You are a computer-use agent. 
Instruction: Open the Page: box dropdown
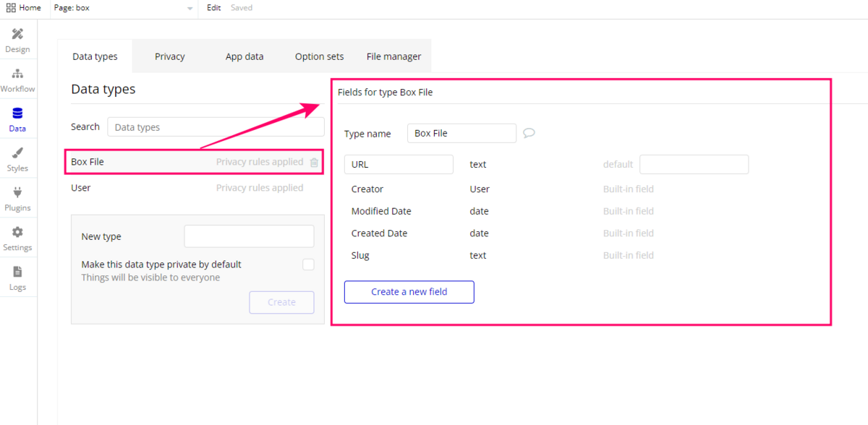point(124,8)
